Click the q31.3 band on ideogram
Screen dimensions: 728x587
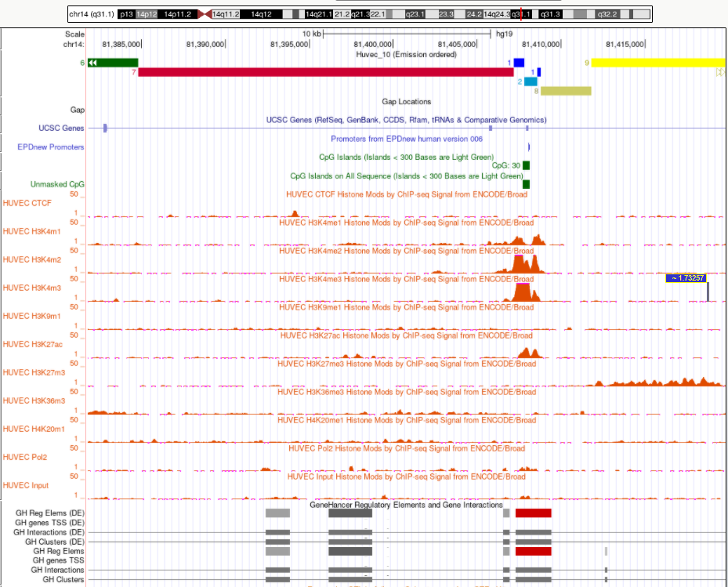[x=550, y=14]
